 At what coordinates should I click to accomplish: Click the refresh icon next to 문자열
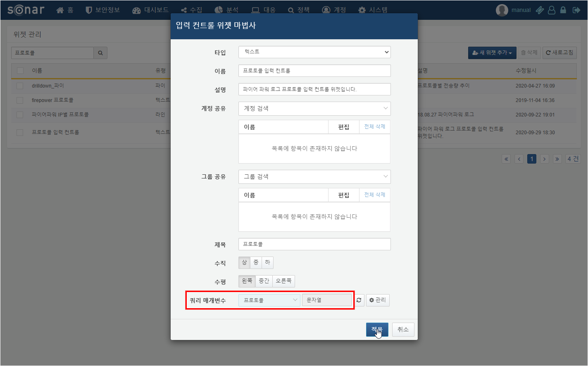359,300
